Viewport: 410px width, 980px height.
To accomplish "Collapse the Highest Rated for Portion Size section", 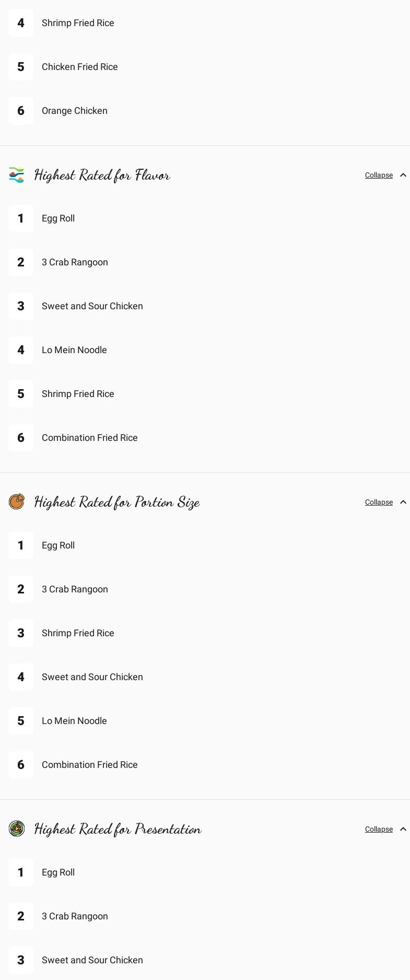I will 379,503.
